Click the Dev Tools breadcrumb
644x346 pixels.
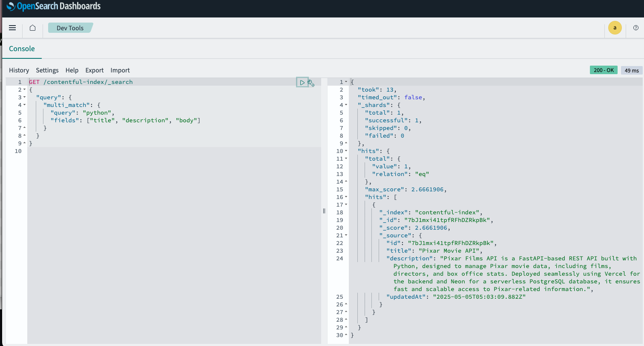[x=70, y=27]
